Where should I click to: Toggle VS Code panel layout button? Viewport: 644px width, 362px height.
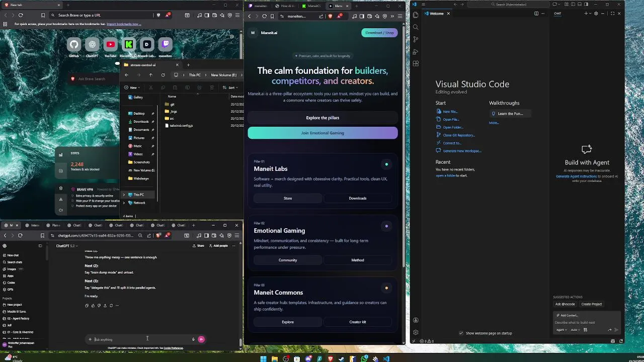click(580, 5)
